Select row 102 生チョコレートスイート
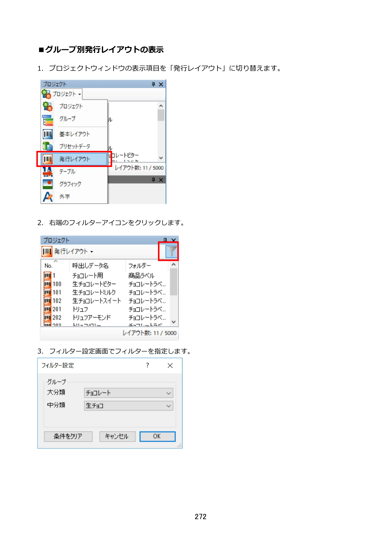The image size is (392, 554). pos(105,301)
